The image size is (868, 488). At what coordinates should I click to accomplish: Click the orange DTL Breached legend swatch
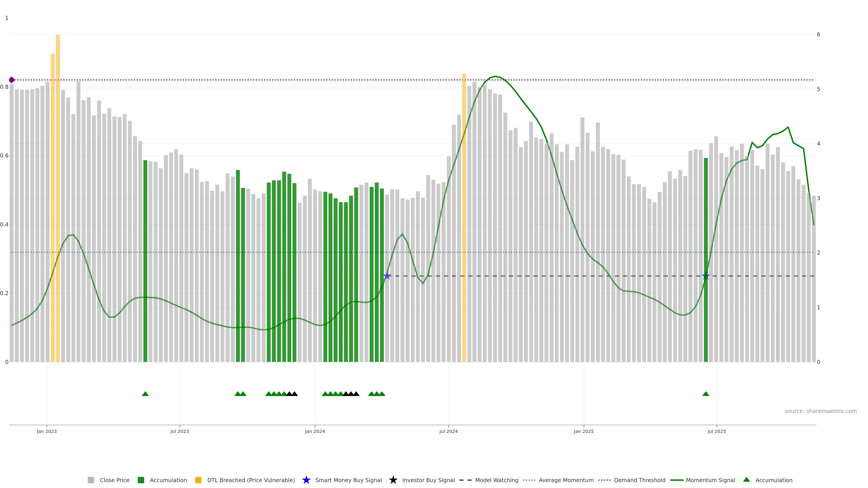[x=198, y=480]
